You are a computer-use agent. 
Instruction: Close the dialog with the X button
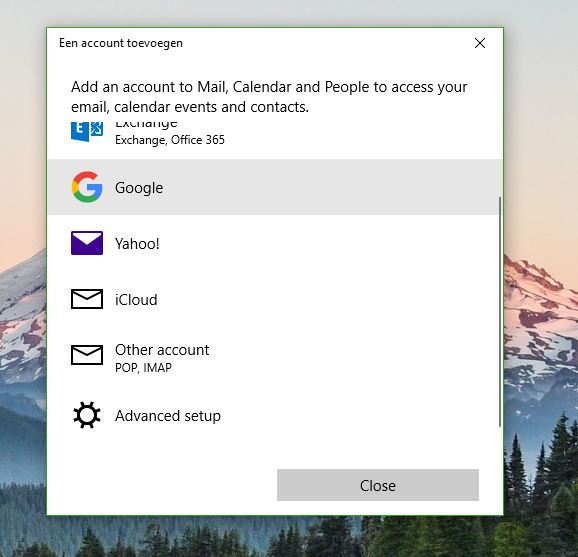pyautogui.click(x=480, y=43)
